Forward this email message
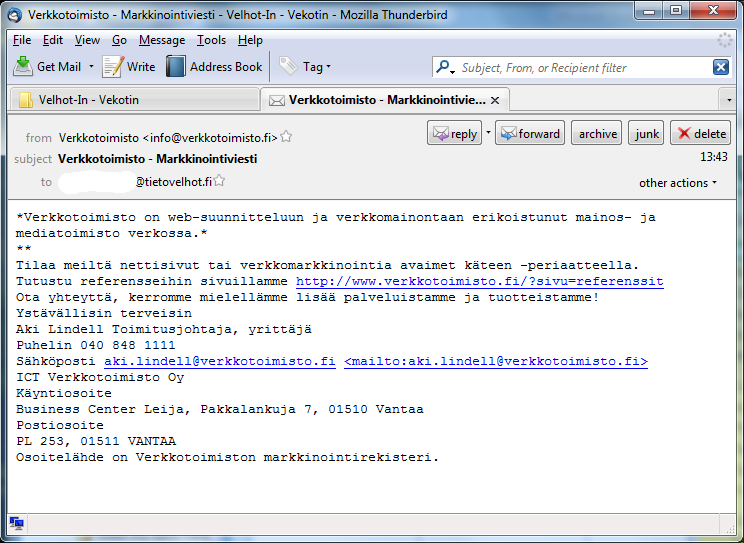 pos(530,134)
